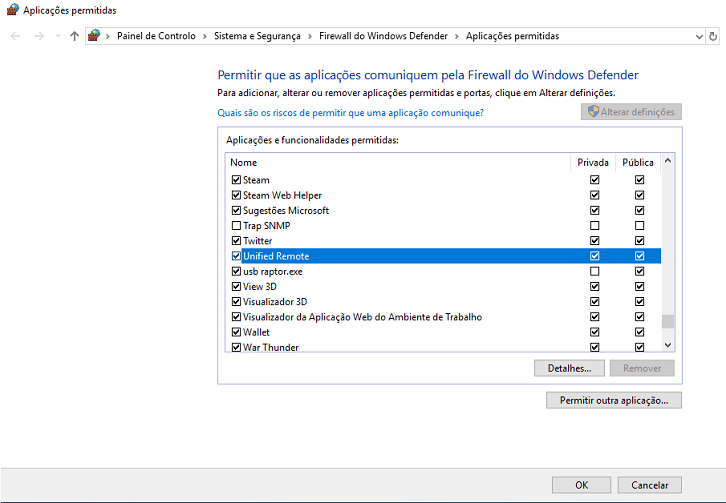Toggle Pública checkbox for Unified Remote
This screenshot has width=726, height=503.
(x=639, y=256)
